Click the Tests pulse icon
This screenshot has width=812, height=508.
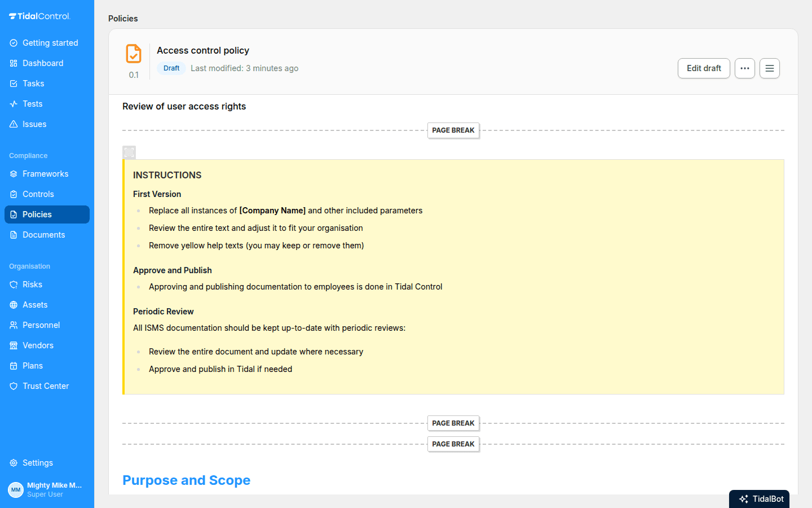tap(14, 104)
